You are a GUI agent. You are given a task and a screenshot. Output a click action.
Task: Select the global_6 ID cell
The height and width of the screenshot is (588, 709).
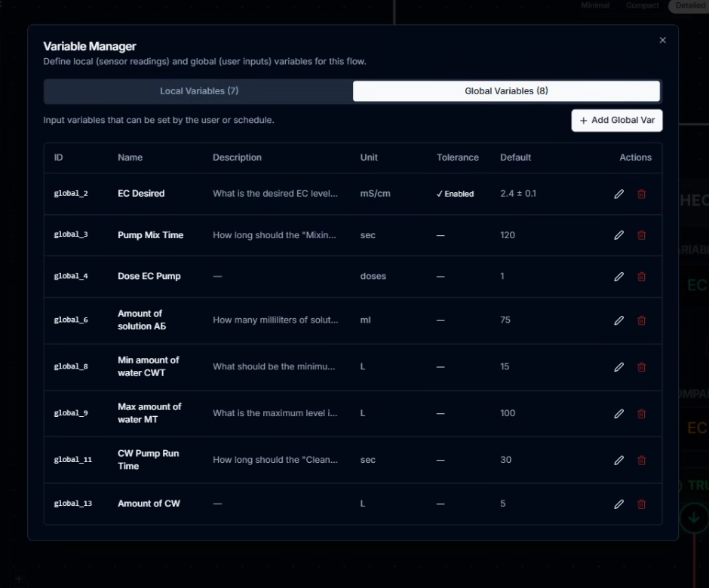[71, 320]
